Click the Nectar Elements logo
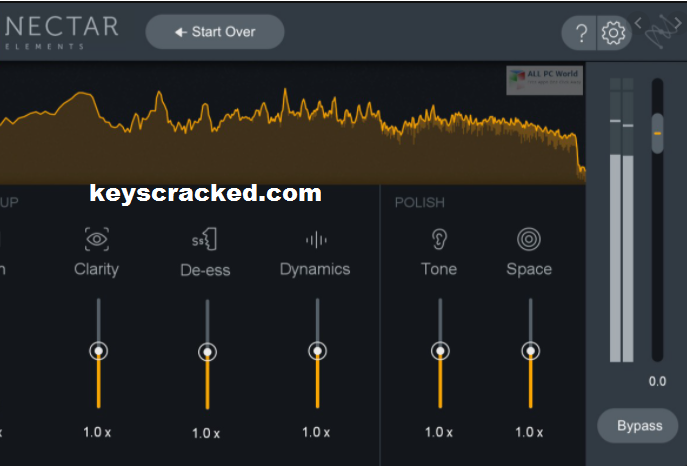 coord(61,32)
